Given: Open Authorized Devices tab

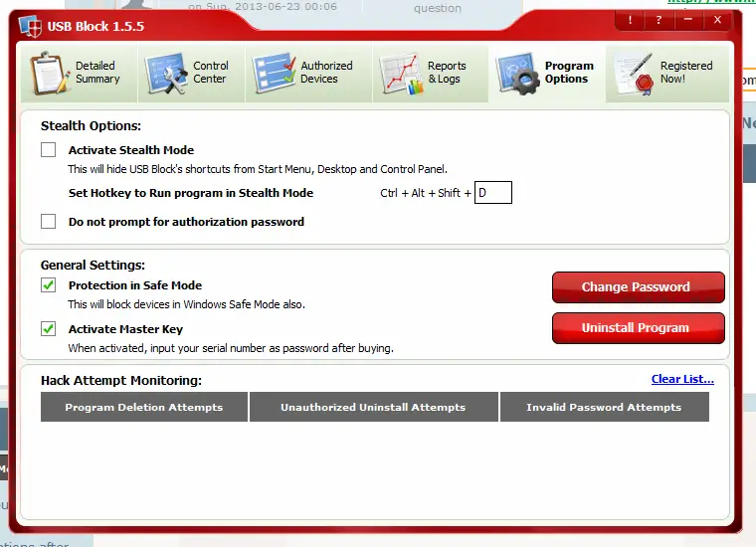Looking at the screenshot, I should point(308,74).
